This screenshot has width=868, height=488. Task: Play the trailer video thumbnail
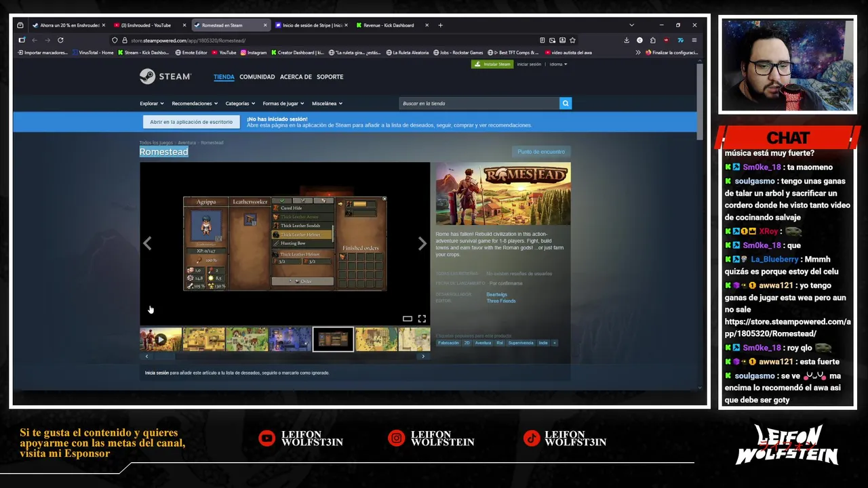click(161, 340)
